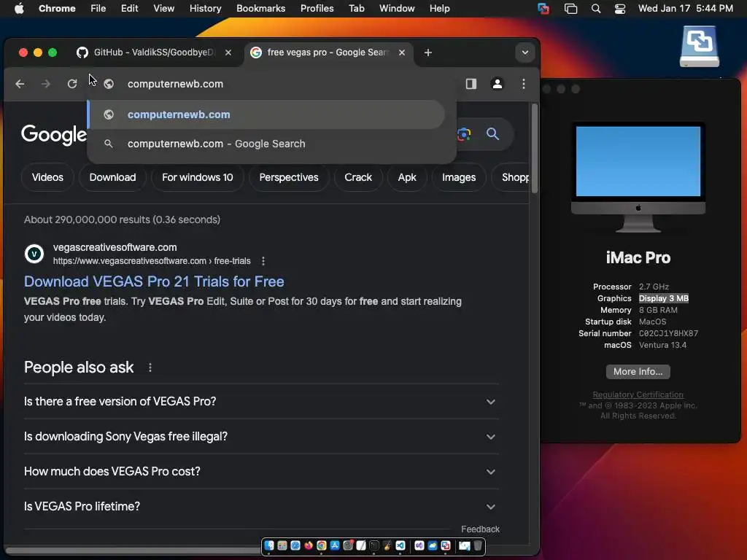
Task: Expand "Is there a free version of VEGAS Pro?"
Action: [261, 402]
